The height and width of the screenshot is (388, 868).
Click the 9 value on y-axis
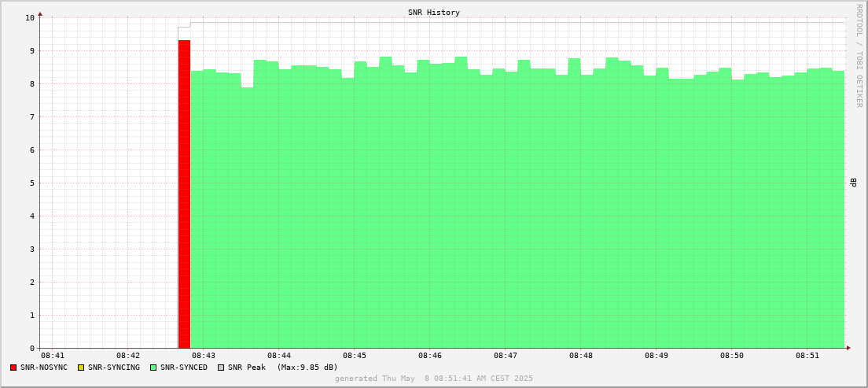32,51
